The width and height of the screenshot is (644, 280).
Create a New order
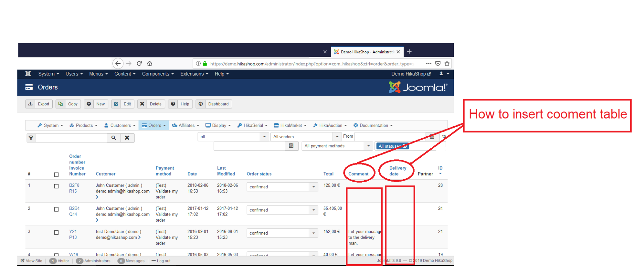(x=96, y=104)
